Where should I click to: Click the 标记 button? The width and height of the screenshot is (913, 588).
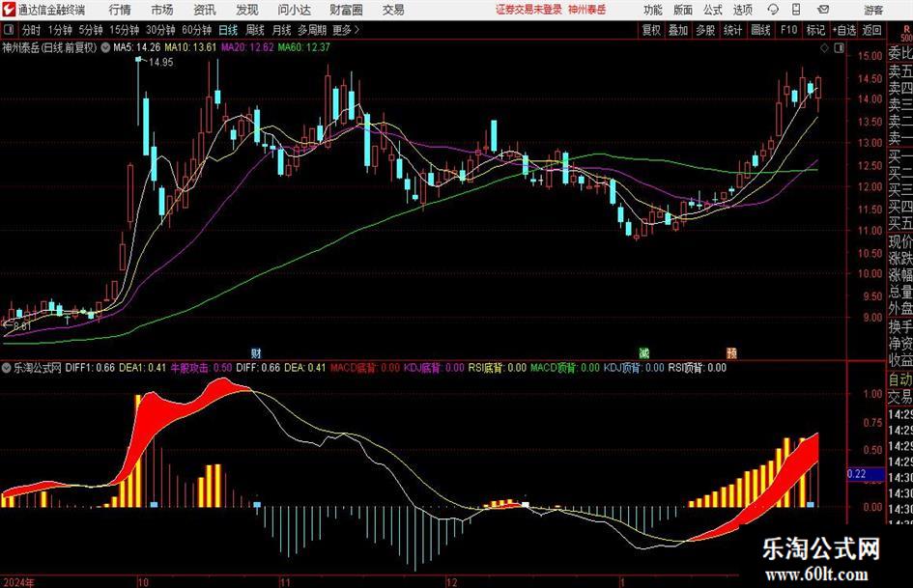[x=815, y=30]
